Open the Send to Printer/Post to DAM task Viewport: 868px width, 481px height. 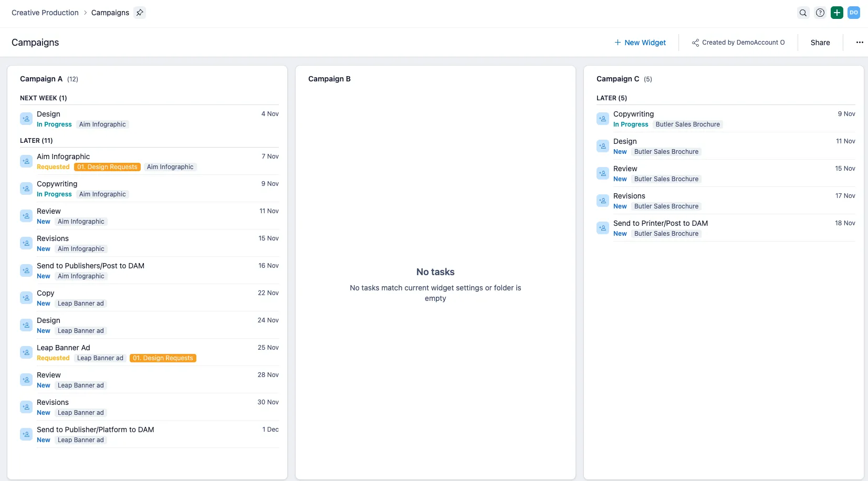[x=661, y=223]
